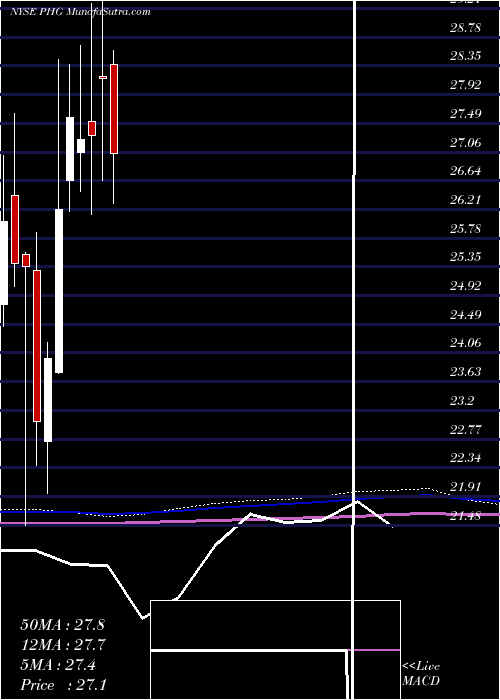Click the 21.91 price axis label

pos(465,487)
